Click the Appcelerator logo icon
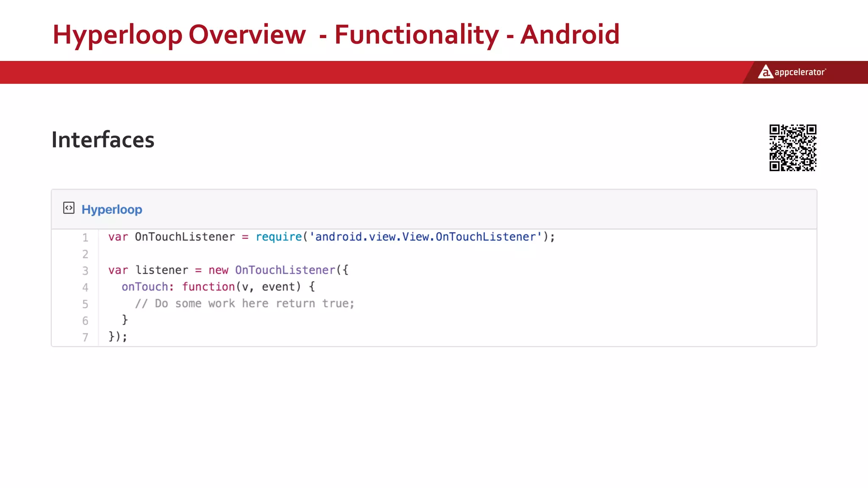 pyautogui.click(x=765, y=72)
